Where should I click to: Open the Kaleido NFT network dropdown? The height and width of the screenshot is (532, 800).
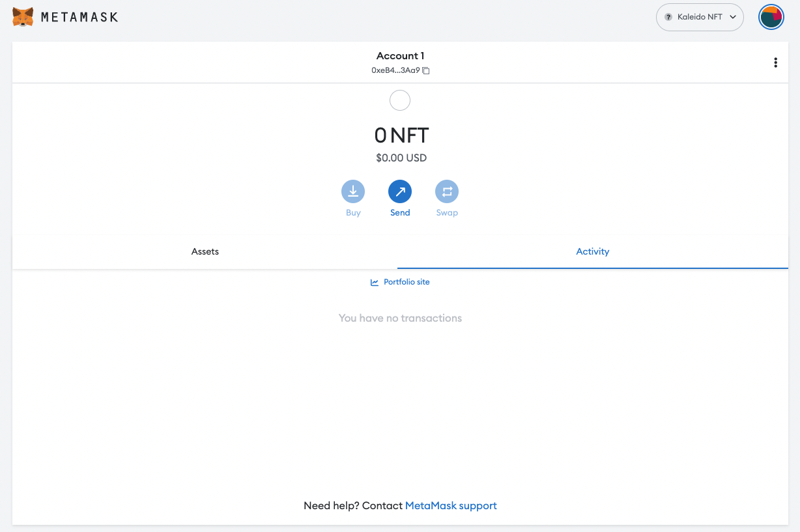tap(700, 17)
